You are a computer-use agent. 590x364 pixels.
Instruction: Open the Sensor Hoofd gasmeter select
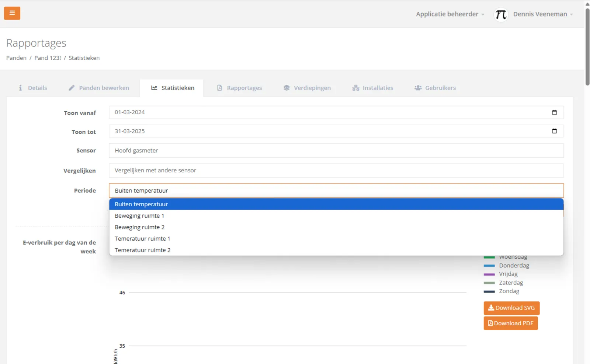point(336,150)
